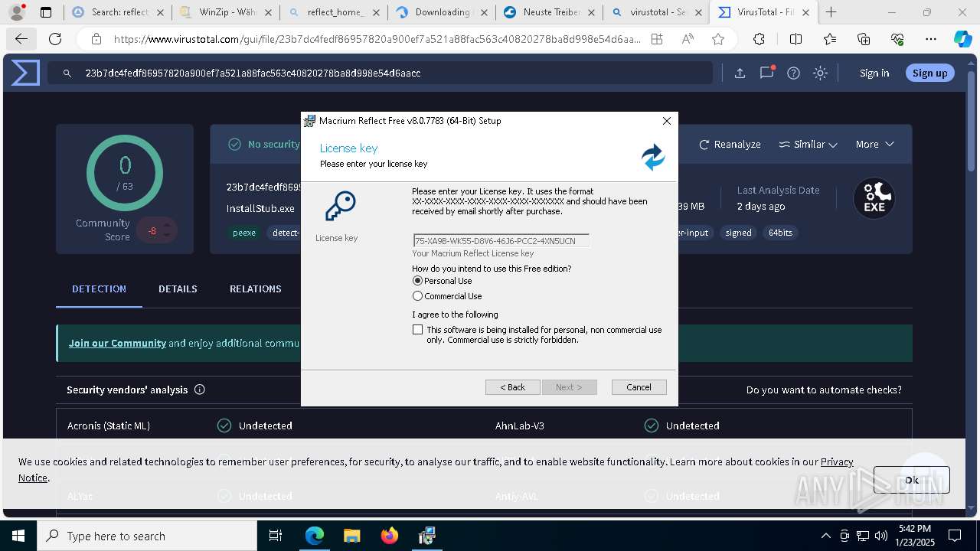Open a new tab with plus button
The width and height of the screenshot is (980, 551).
pyautogui.click(x=831, y=11)
